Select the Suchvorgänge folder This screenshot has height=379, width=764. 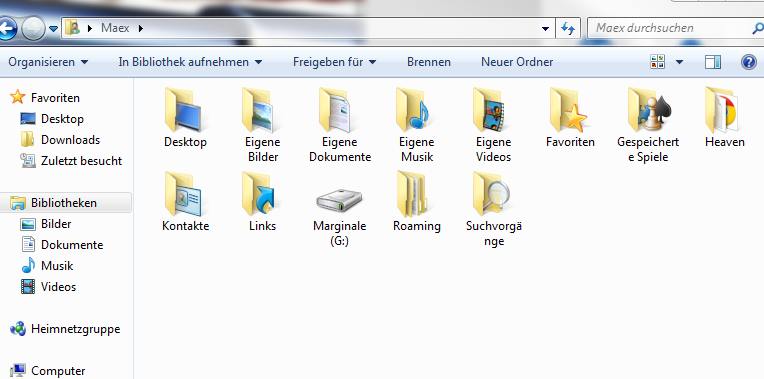coord(494,209)
